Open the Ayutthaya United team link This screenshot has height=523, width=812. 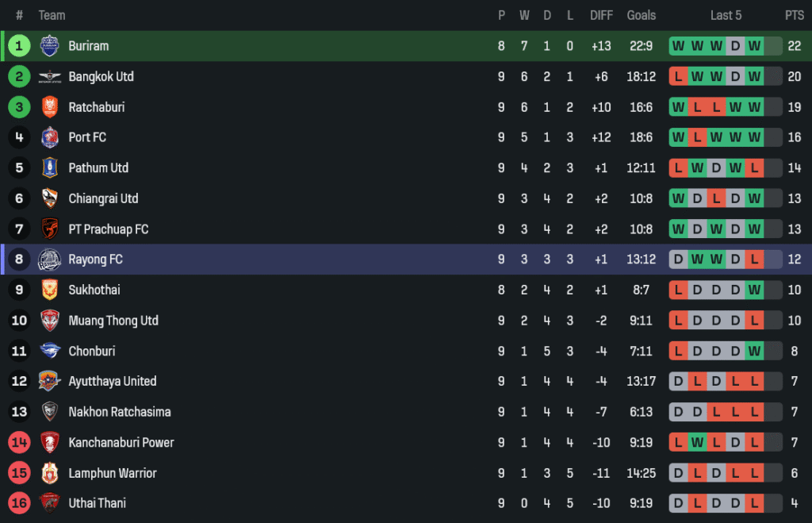(112, 381)
